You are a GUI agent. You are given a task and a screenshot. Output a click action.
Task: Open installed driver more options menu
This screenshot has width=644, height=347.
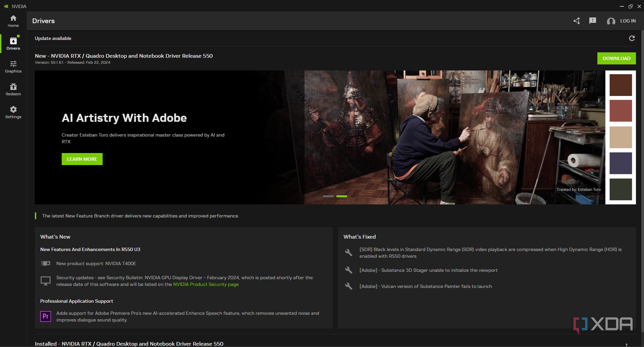coord(626,344)
